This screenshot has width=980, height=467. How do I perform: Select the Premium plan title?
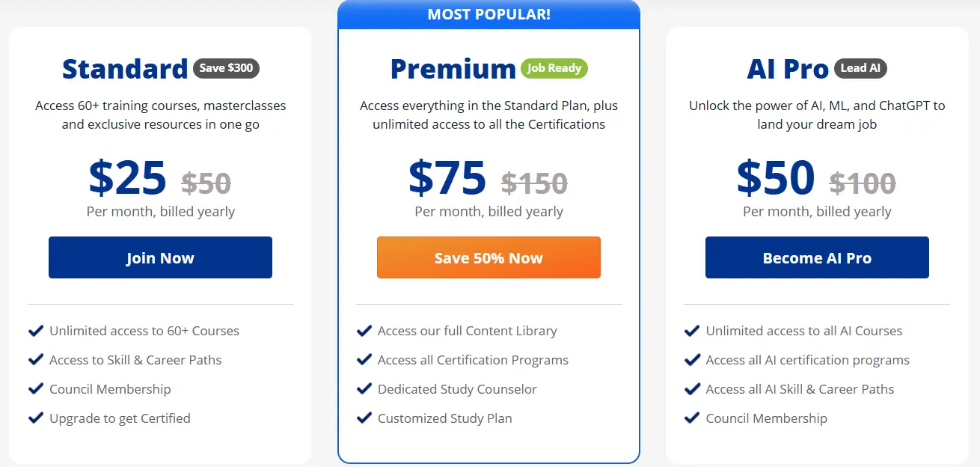point(453,69)
